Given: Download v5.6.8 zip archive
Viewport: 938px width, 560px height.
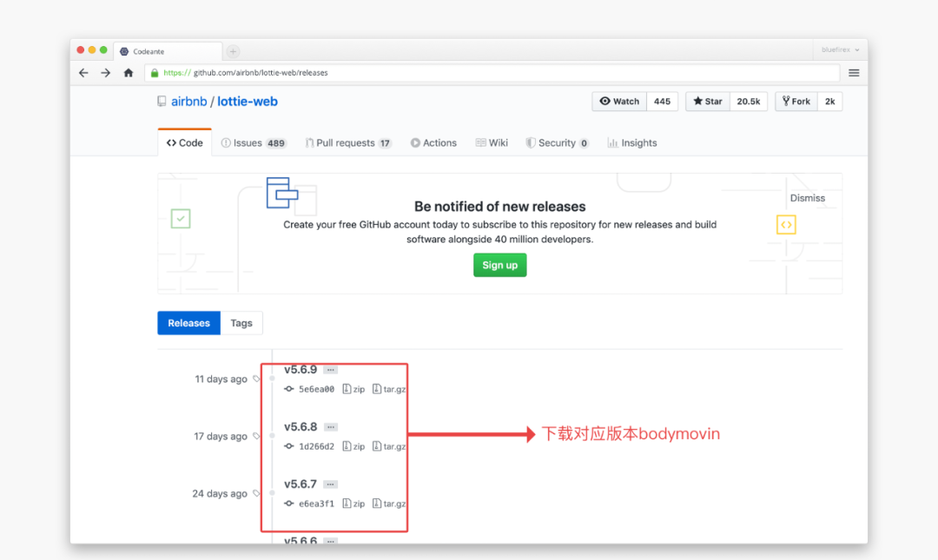Looking at the screenshot, I should tap(353, 446).
